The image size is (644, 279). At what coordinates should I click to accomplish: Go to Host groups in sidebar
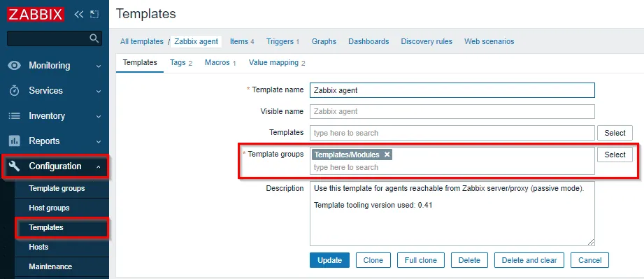[49, 208]
